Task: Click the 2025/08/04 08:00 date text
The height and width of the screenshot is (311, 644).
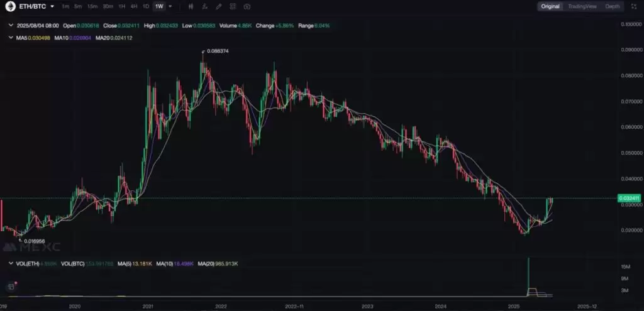Action: point(38,25)
